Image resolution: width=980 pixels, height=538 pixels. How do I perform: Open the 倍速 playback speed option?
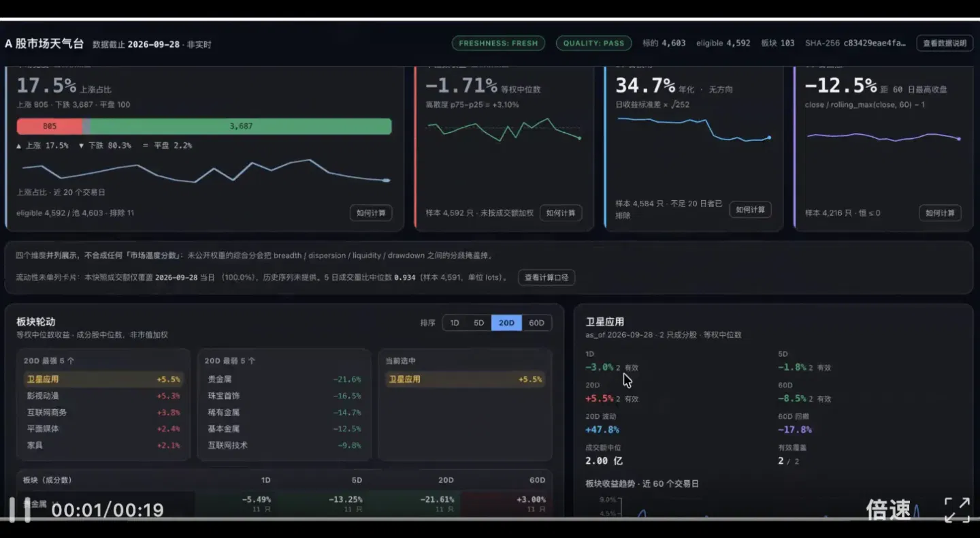[888, 509]
